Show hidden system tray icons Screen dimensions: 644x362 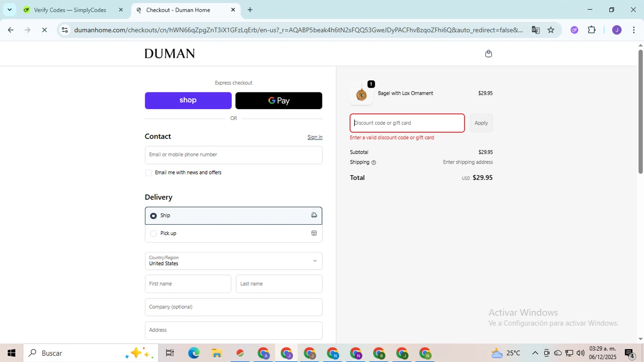535,353
